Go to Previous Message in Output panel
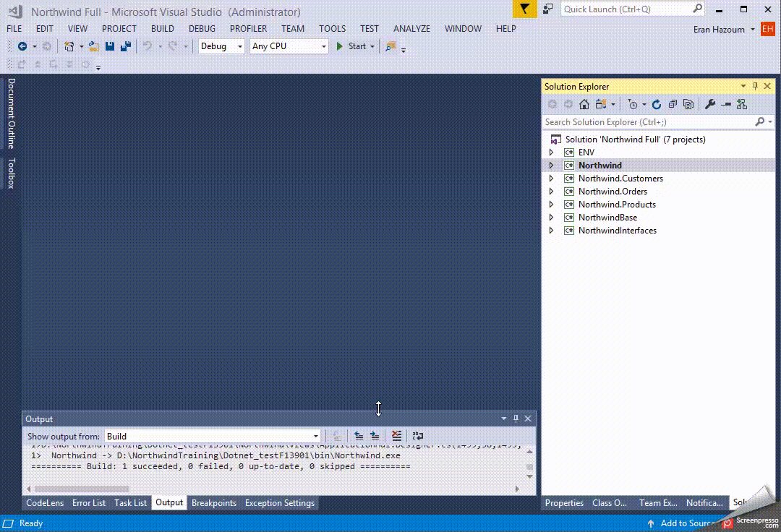This screenshot has height=532, width=781. 359,436
